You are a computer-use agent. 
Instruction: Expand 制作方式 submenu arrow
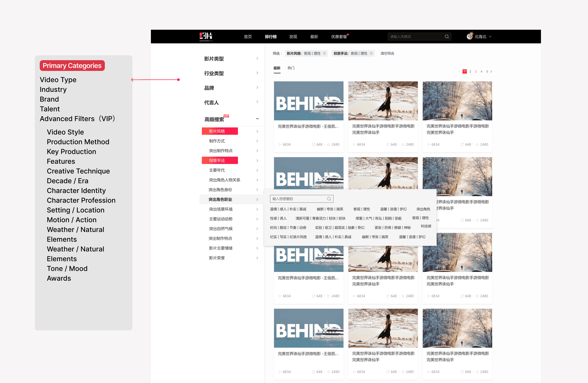(257, 141)
